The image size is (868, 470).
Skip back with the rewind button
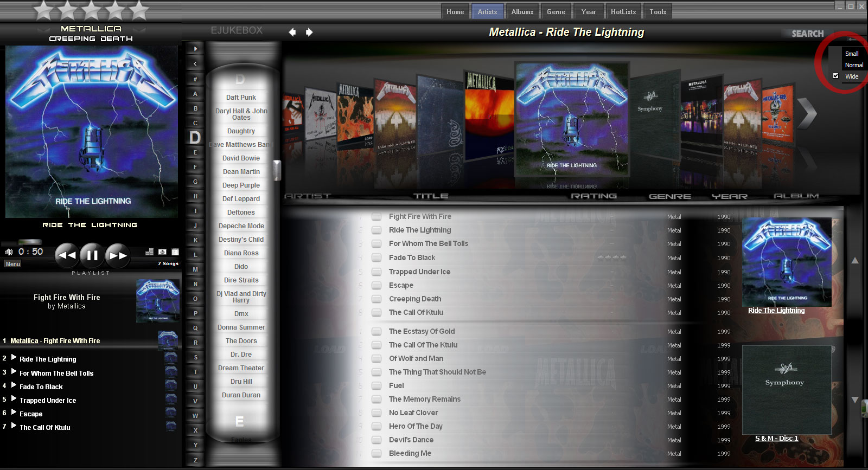click(x=67, y=255)
